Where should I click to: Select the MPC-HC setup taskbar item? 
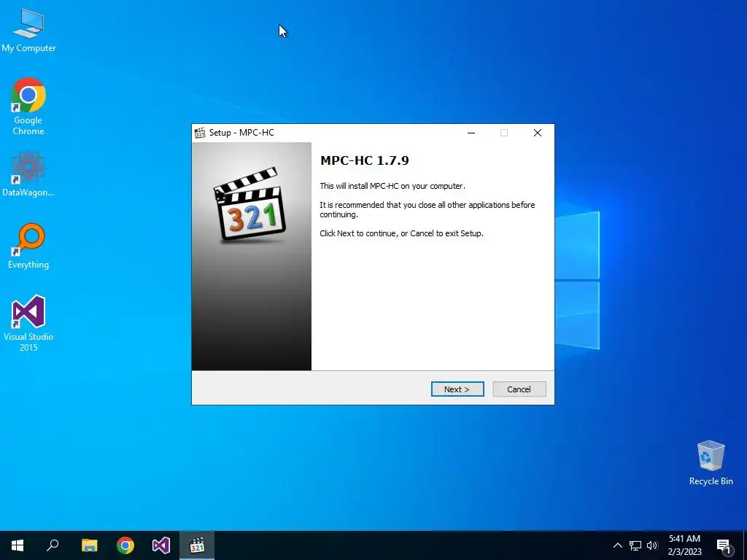pyautogui.click(x=197, y=545)
